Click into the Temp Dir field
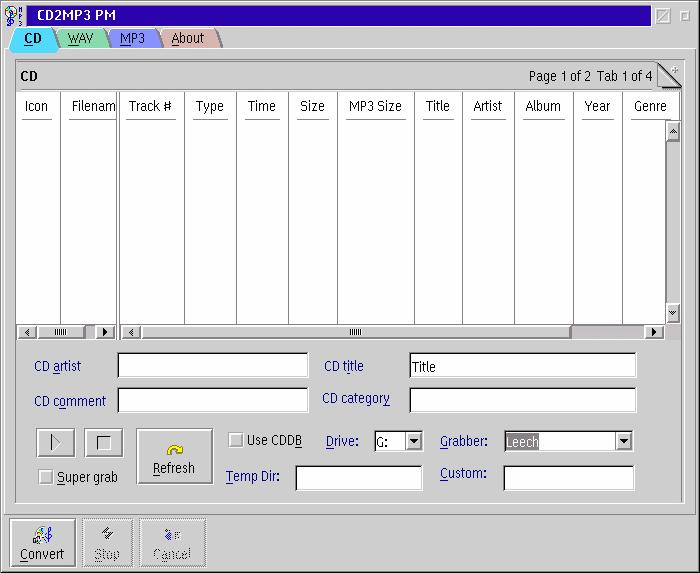This screenshot has width=700, height=573. point(359,478)
